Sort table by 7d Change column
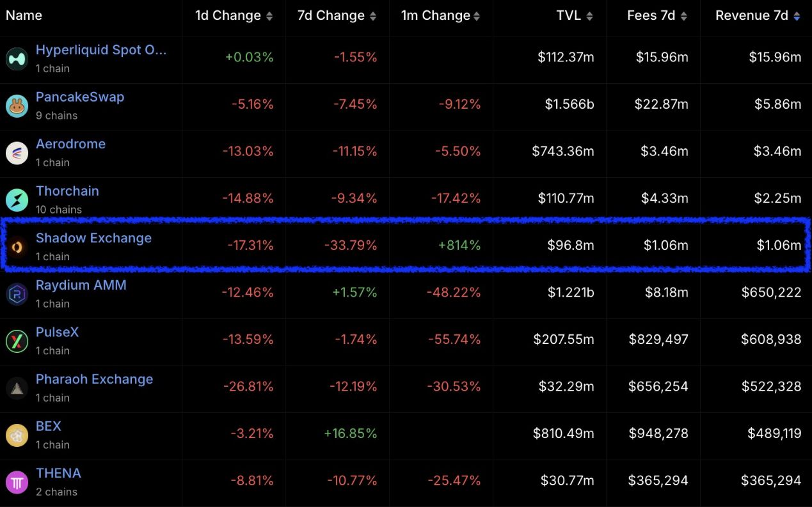The image size is (812, 507). 373,16
